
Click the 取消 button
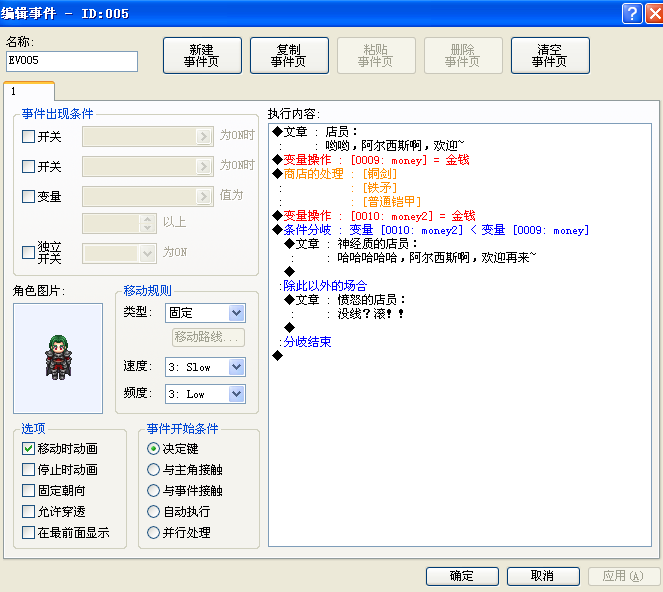[x=543, y=576]
